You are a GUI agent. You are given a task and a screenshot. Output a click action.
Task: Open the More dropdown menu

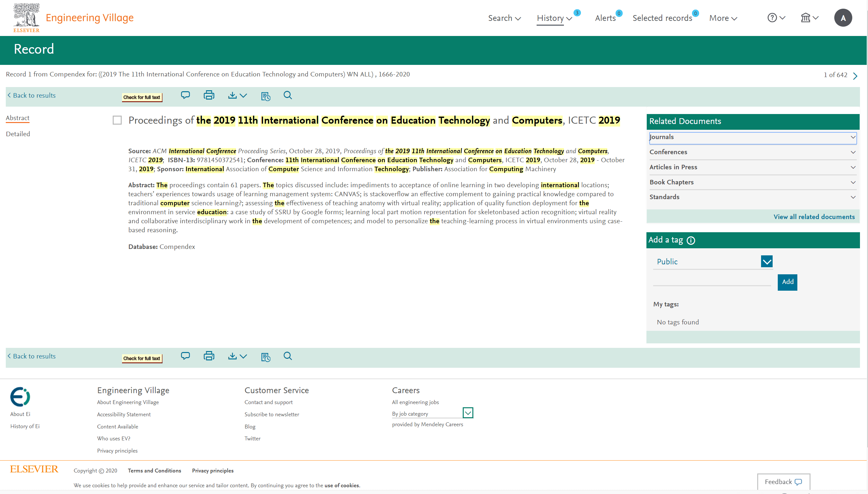pyautogui.click(x=723, y=18)
